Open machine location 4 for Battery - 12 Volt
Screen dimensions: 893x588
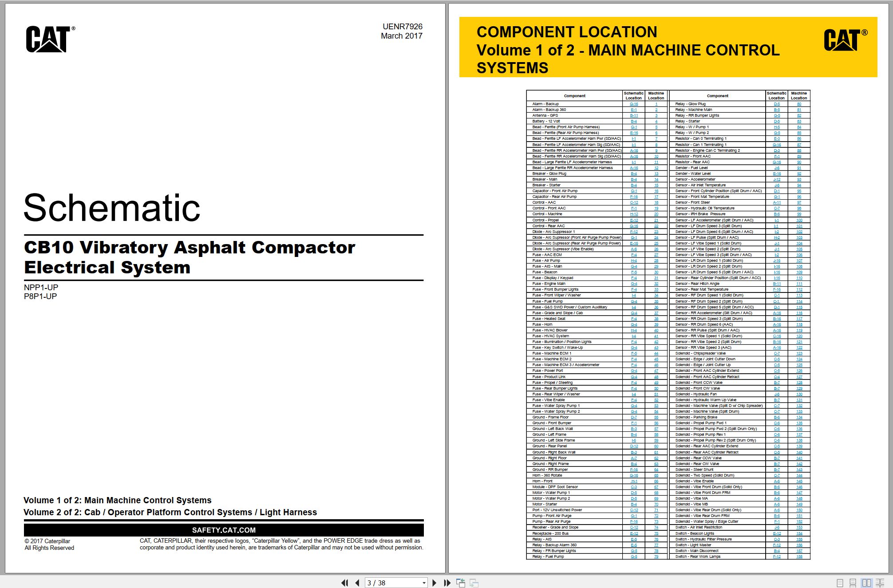(x=656, y=121)
